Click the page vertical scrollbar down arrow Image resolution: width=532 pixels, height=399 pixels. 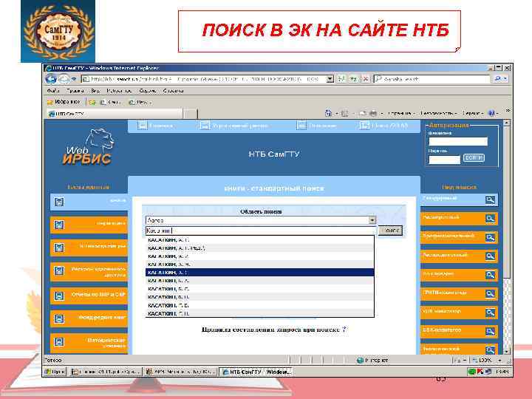click(x=507, y=352)
